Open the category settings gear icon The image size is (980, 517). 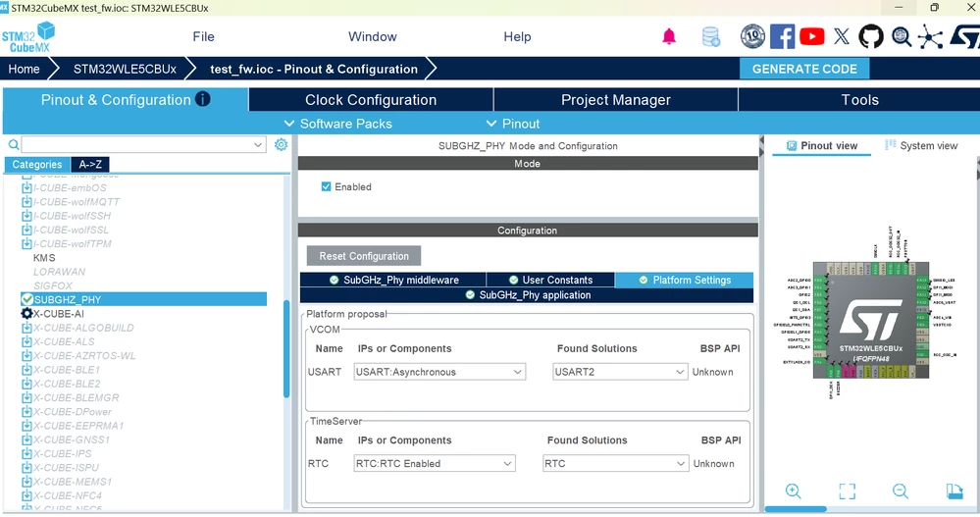[x=282, y=144]
